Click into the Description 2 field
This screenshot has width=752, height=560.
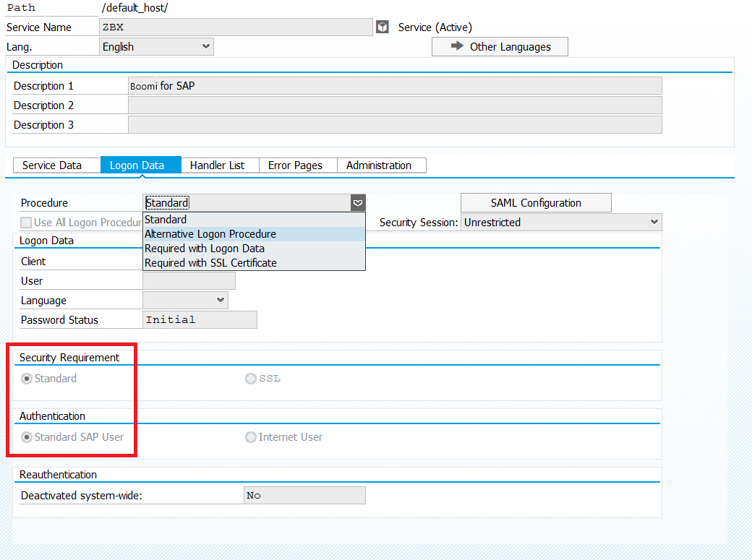394,105
